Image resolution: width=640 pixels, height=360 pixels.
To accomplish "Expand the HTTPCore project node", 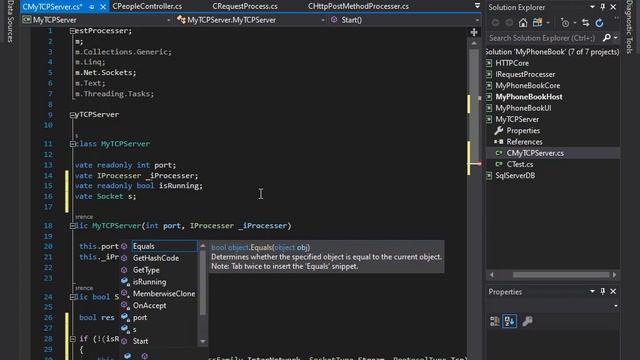I will tap(489, 63).
